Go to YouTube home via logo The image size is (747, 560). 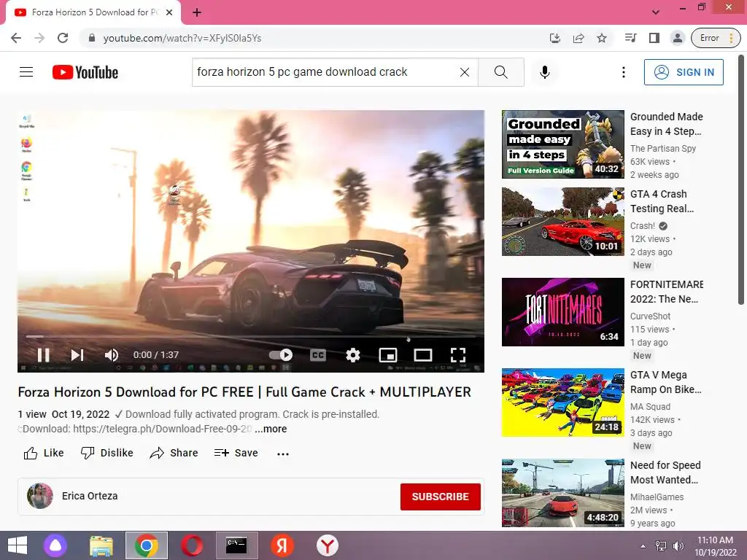click(85, 72)
